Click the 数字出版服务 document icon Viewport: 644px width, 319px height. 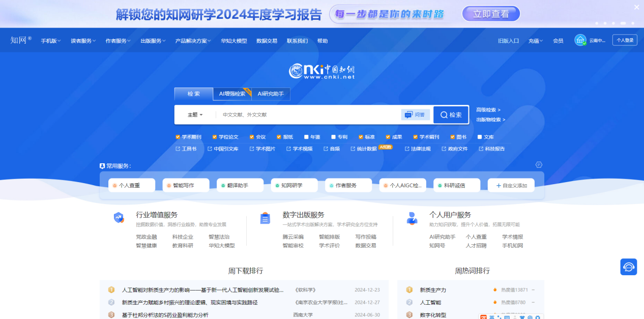(x=265, y=218)
